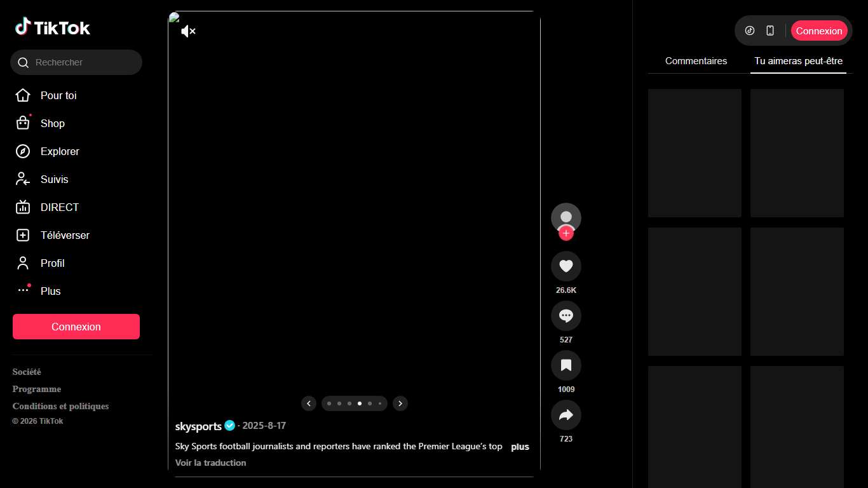Share the post using the arrow icon
Image resolution: width=868 pixels, height=488 pixels.
pyautogui.click(x=566, y=415)
